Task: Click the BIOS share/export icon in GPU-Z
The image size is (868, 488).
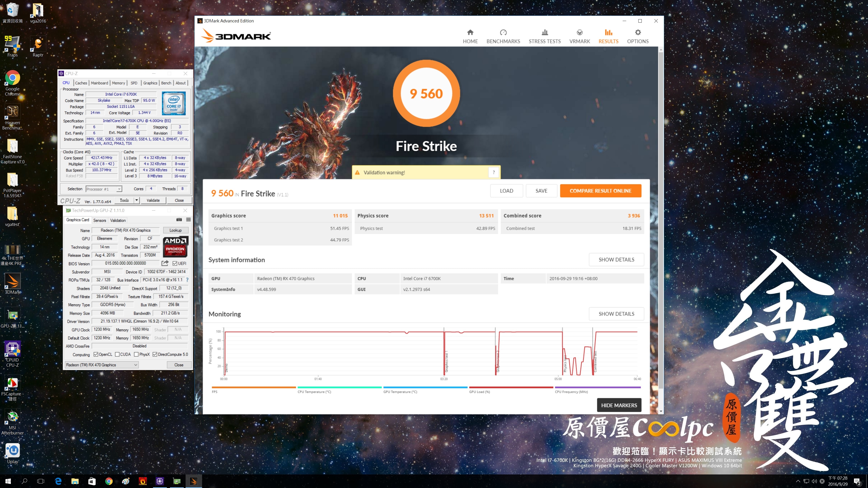Action: click(165, 263)
